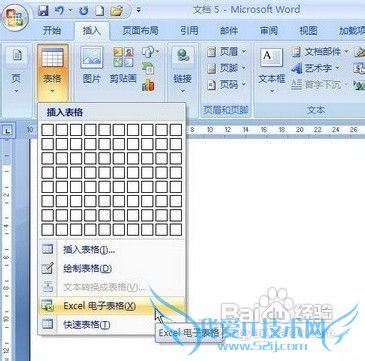Choose Excel 电子表格(X) menu item
365x361 pixels.
click(x=112, y=306)
